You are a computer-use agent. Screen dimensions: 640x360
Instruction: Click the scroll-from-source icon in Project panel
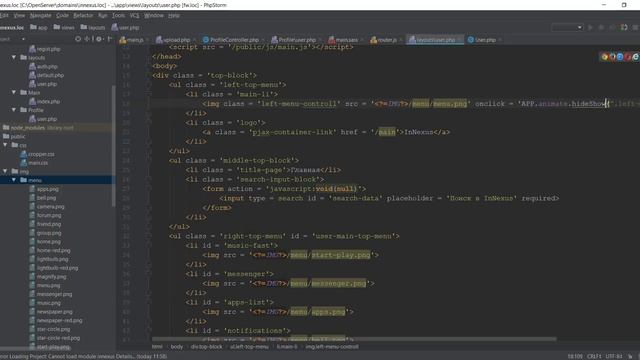(x=78, y=39)
